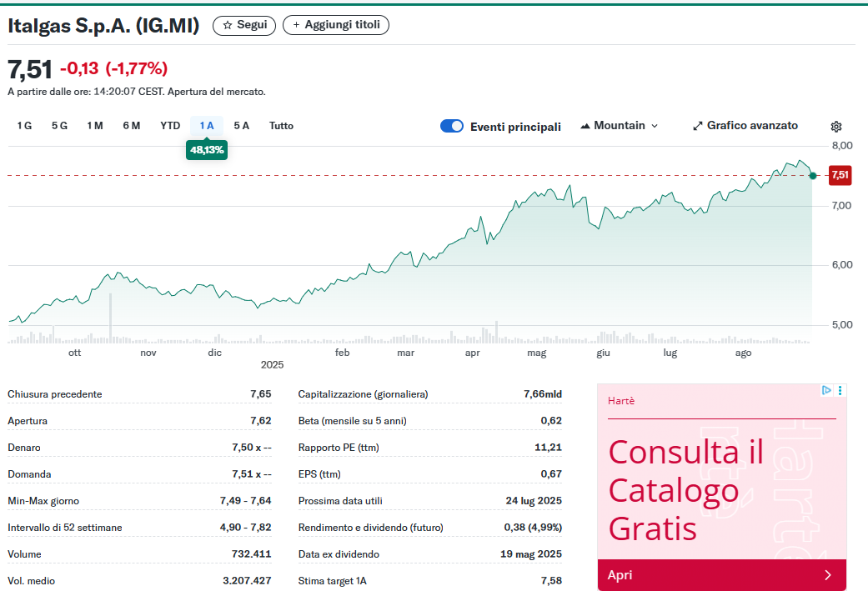Click ex dividend date 19 mag 2025
The width and height of the screenshot is (868, 591).
pos(531,554)
